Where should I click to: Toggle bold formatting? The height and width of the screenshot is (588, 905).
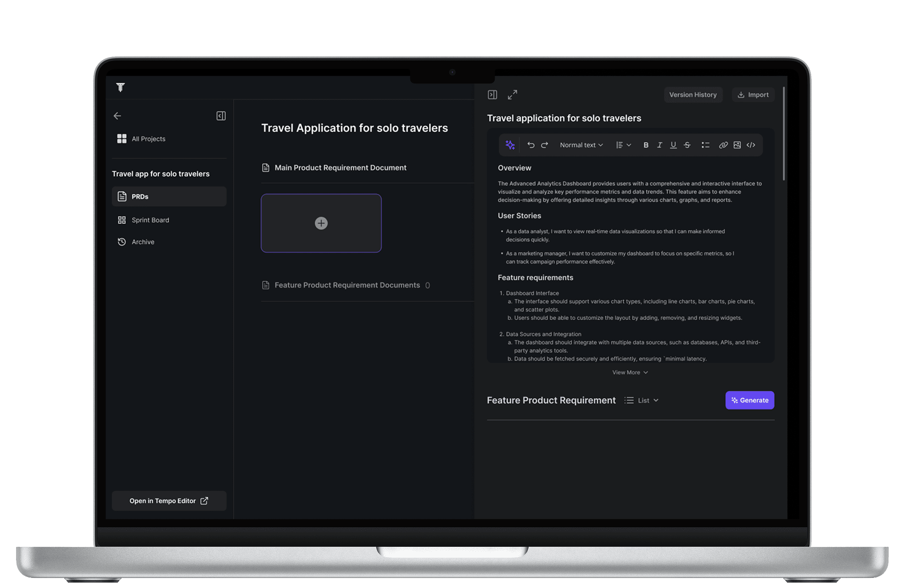pos(646,145)
